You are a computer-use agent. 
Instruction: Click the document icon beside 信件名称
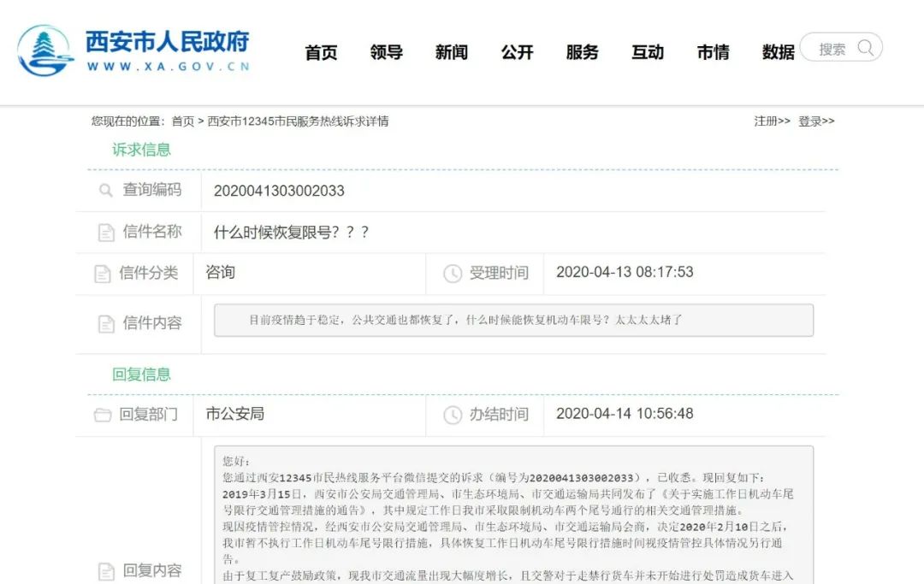pos(106,232)
